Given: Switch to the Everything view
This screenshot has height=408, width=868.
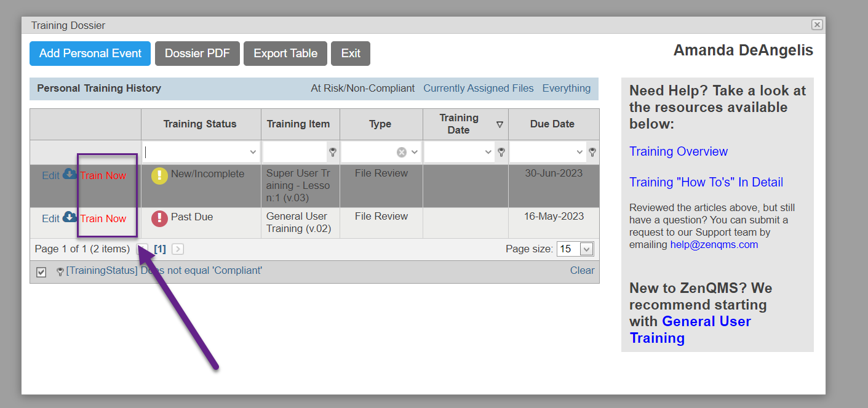Looking at the screenshot, I should coord(567,88).
